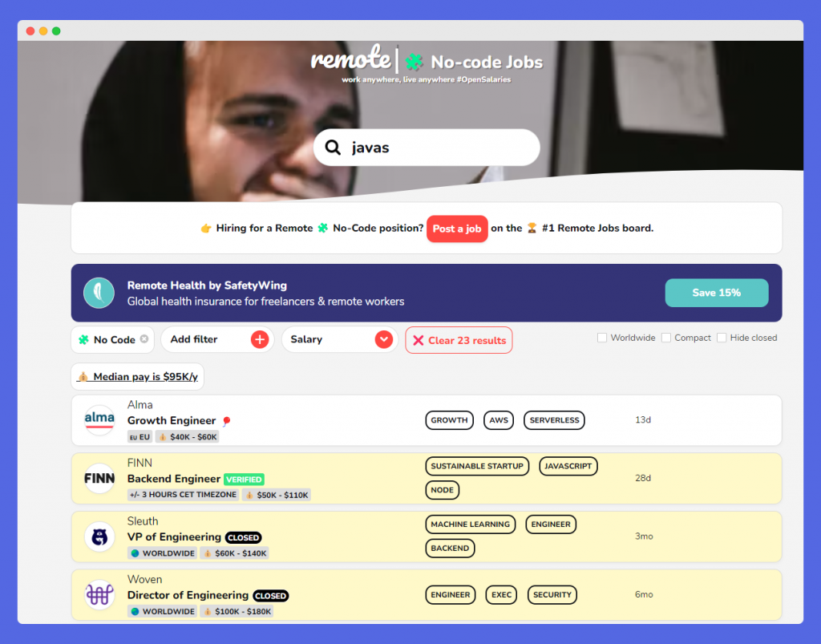Screen dimensions: 821x644
Task: Select the BACKEND tag
Action: 450,549
